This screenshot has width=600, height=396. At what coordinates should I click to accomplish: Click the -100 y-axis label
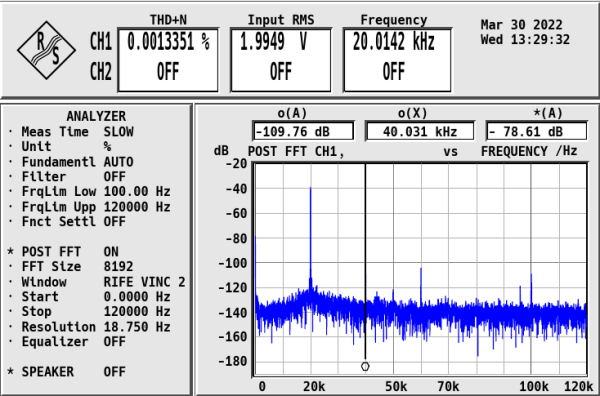coord(233,263)
